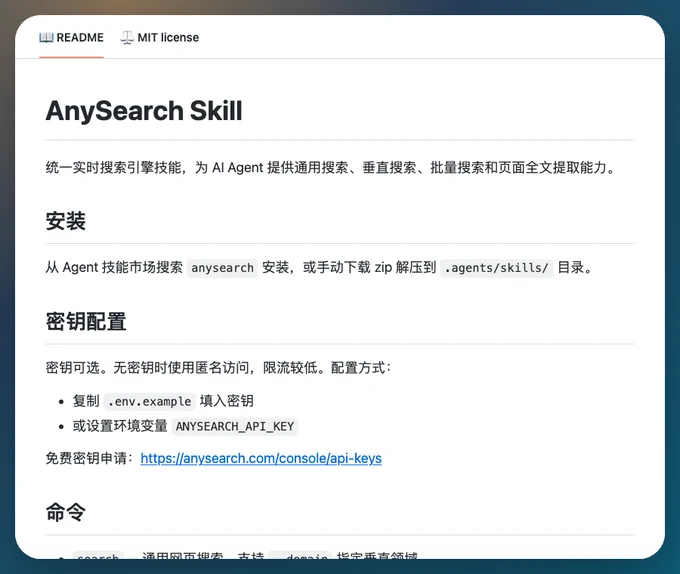Screen dimensions: 680x574
Task: Click the MIT license scale icon
Action: [127, 38]
